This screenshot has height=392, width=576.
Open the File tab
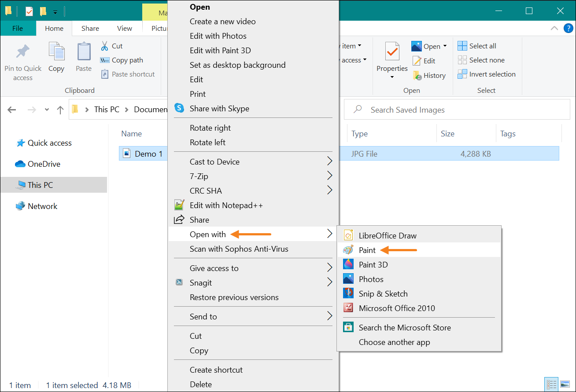[18, 28]
